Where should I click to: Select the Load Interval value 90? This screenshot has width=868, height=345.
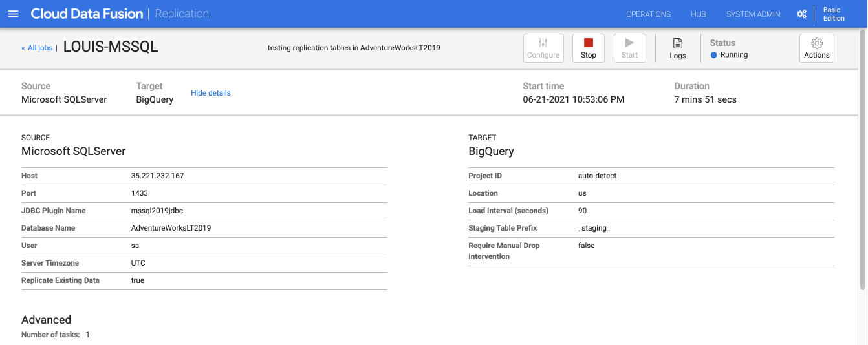click(583, 211)
